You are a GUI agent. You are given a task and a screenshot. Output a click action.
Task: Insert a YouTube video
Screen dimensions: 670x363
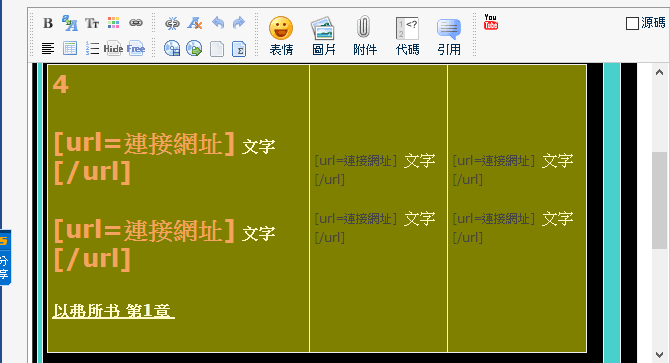[491, 22]
